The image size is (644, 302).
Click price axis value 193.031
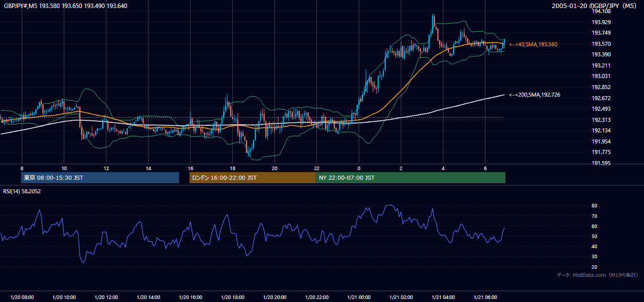point(601,76)
